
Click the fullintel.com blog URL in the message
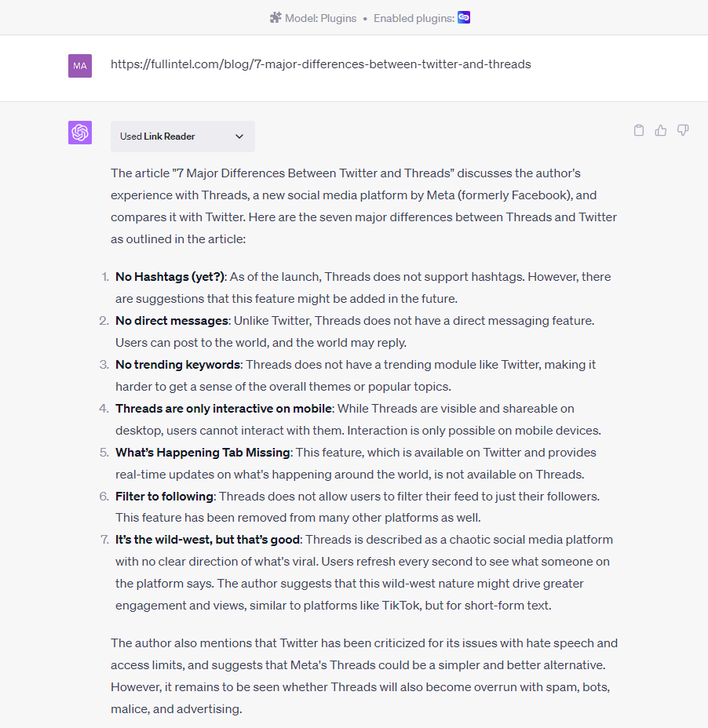320,64
